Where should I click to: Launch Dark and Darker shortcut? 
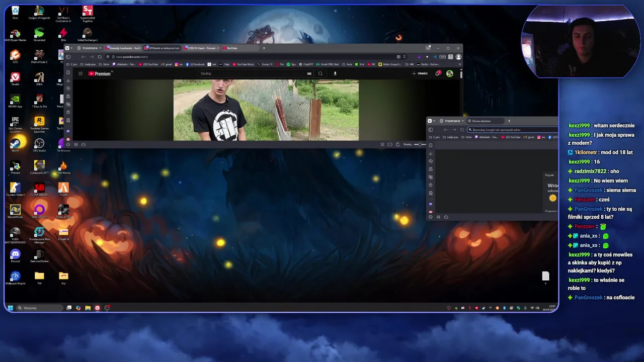point(39,256)
